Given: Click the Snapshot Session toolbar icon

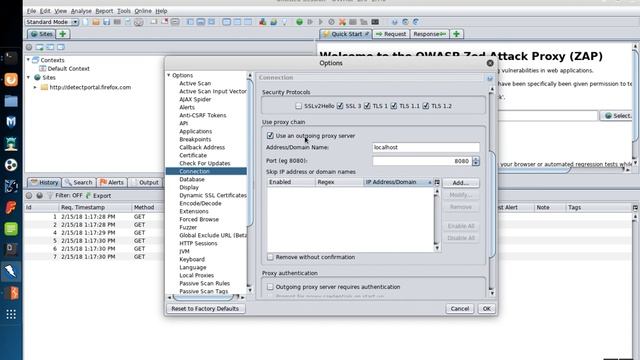Looking at the screenshot, I should (x=117, y=22).
